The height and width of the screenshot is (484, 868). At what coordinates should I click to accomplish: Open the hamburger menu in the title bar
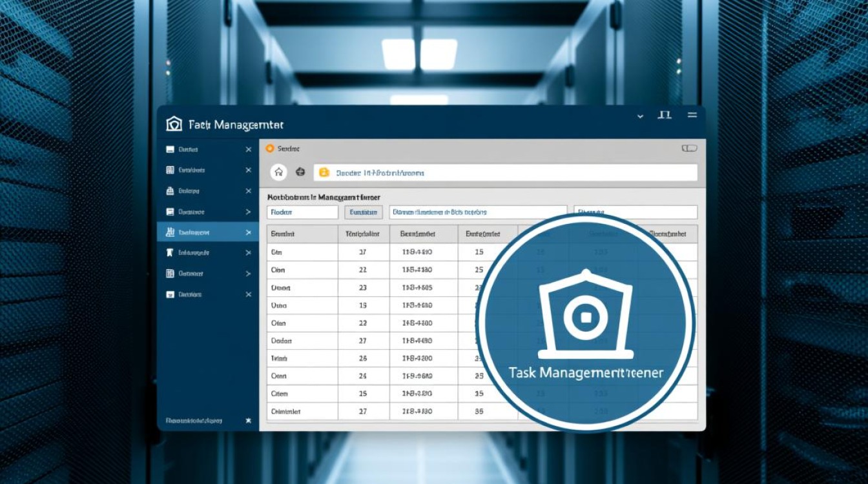[x=692, y=116]
